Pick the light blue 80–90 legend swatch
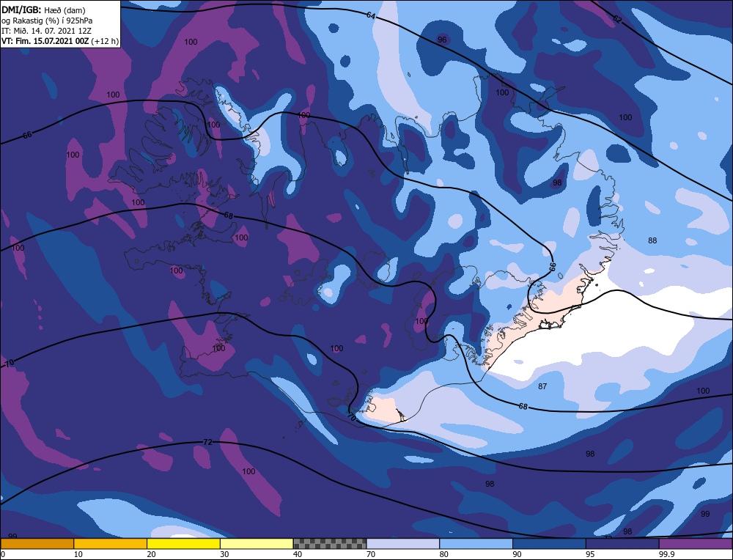Screen dimensions: 733x560 [476, 543]
